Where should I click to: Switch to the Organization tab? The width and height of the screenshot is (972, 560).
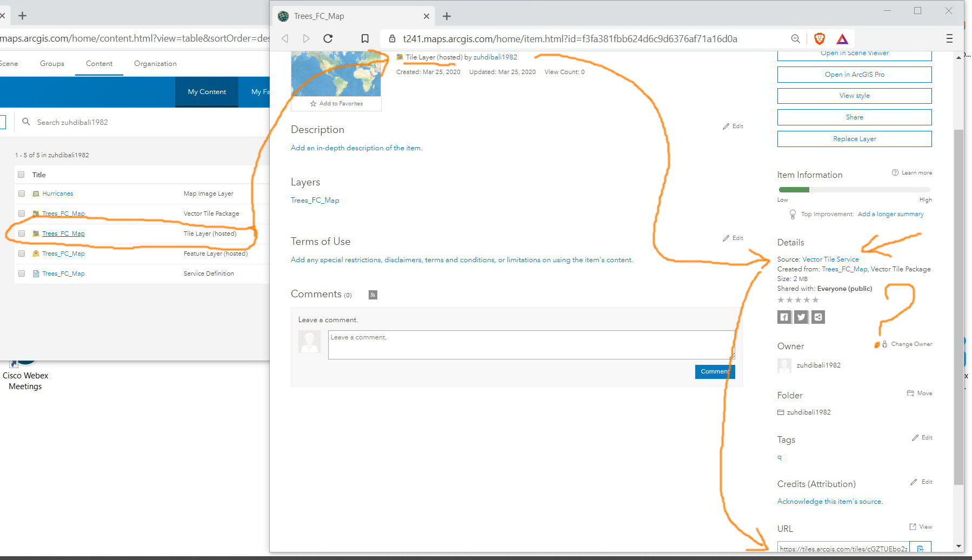155,63
